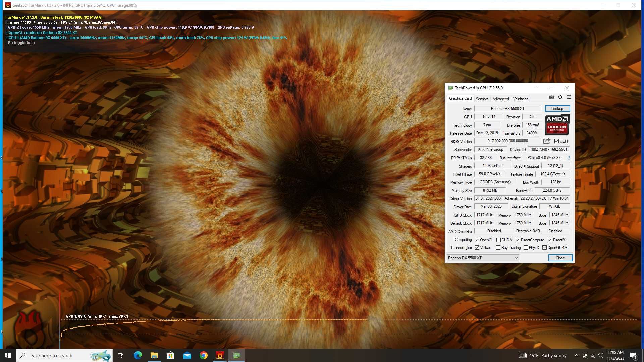
Task: Switch to the Validation tab
Action: coord(521,99)
